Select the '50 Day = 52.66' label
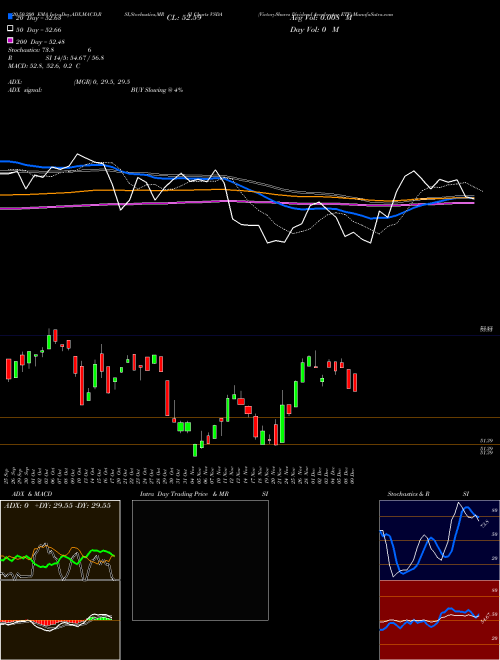The image size is (500, 660). pos(39,30)
